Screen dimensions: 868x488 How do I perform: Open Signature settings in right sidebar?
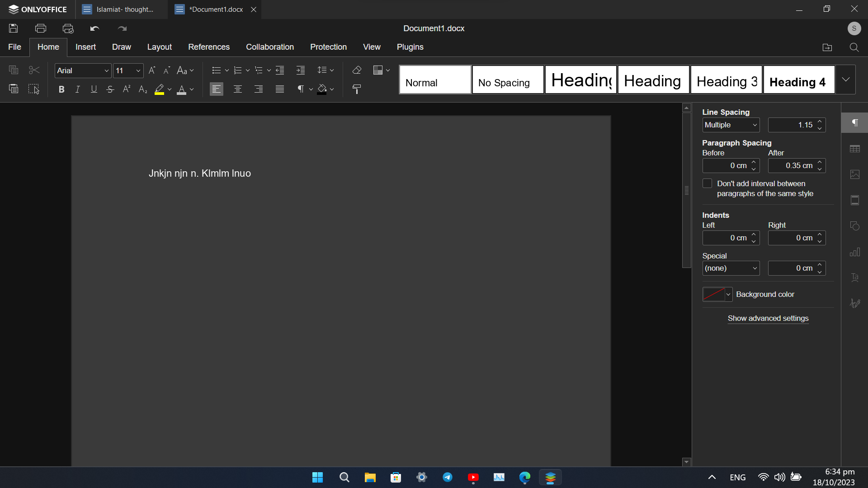coord(855,303)
